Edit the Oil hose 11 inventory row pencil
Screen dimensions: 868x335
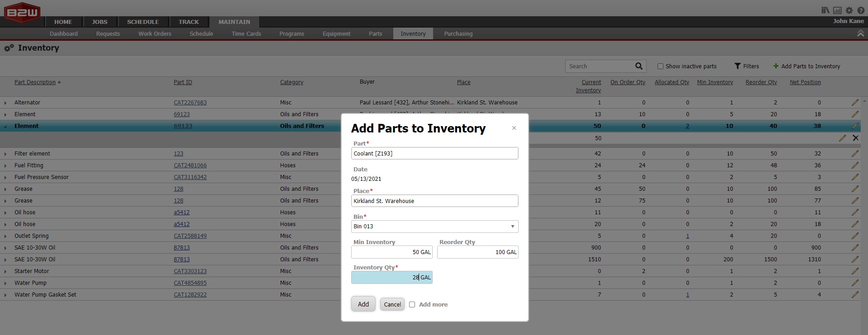855,212
